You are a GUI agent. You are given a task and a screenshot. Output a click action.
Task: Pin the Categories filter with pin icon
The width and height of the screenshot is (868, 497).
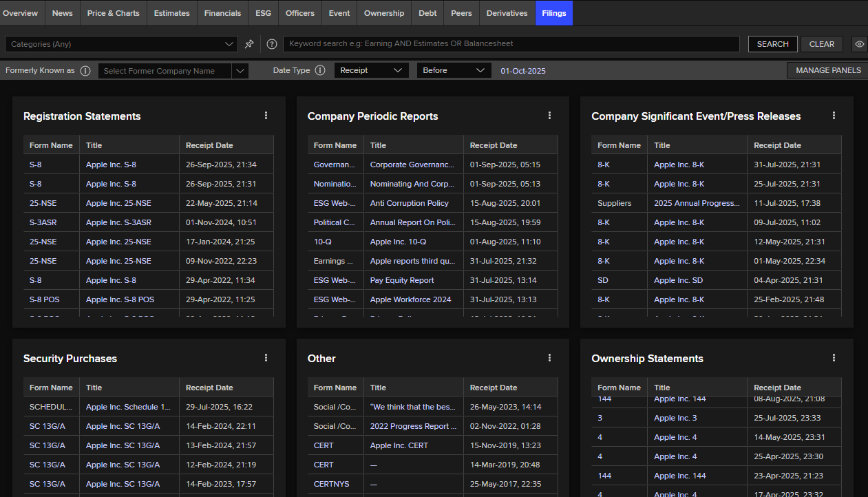(249, 44)
